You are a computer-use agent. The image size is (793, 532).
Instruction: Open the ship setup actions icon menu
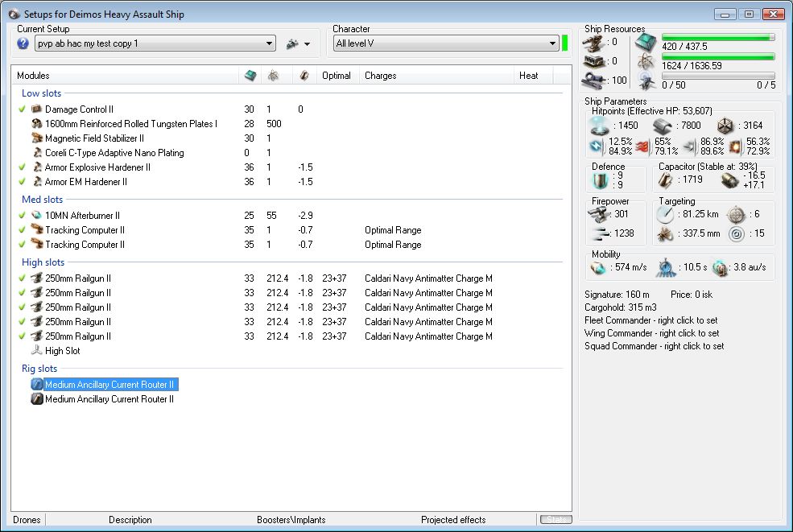(292, 44)
